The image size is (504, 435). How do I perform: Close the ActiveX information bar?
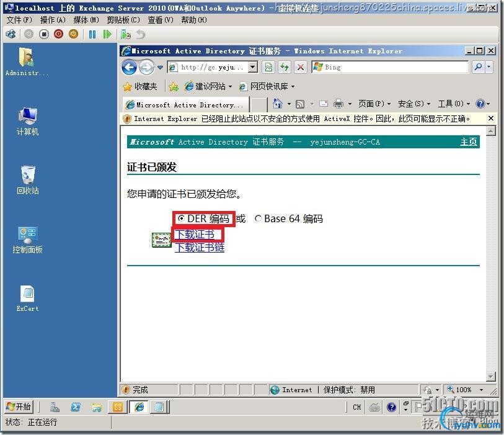pyautogui.click(x=490, y=119)
